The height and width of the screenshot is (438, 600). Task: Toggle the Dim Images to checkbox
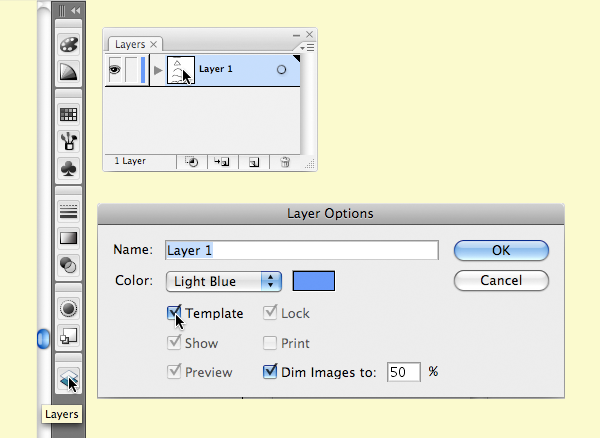pos(270,372)
